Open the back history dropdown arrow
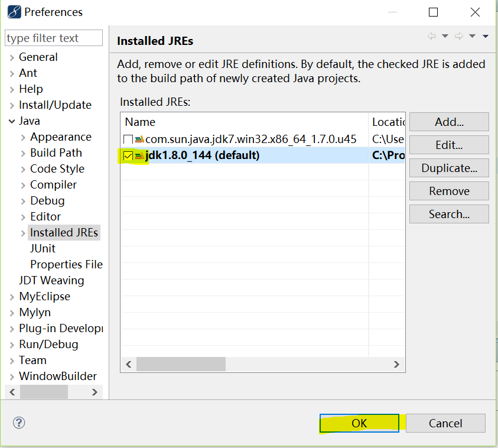This screenshot has width=498, height=448. pos(445,36)
